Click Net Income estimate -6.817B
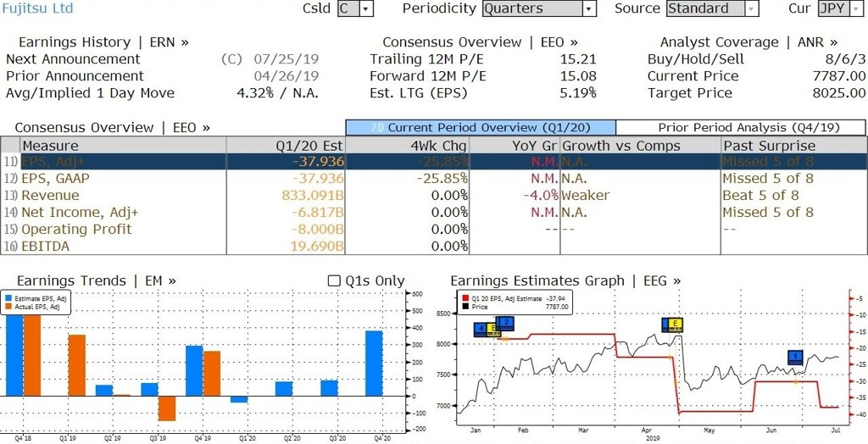This screenshot has width=868, height=444. pyautogui.click(x=317, y=212)
